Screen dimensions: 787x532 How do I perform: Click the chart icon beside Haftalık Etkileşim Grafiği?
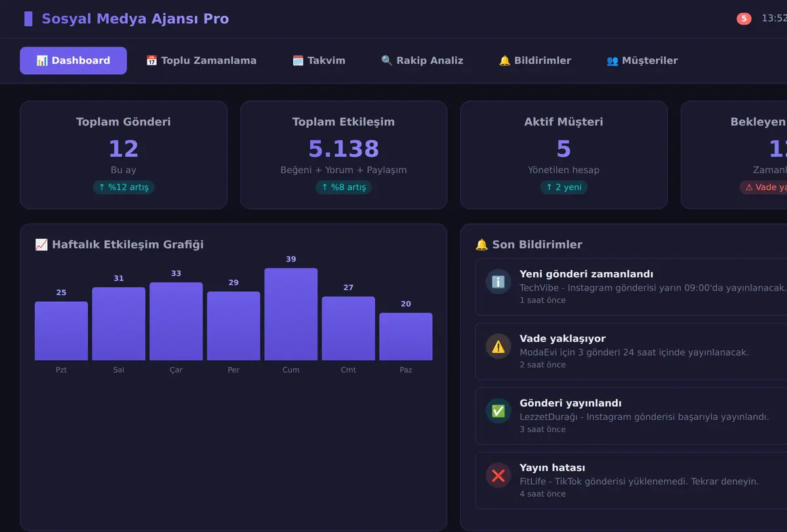tap(41, 245)
